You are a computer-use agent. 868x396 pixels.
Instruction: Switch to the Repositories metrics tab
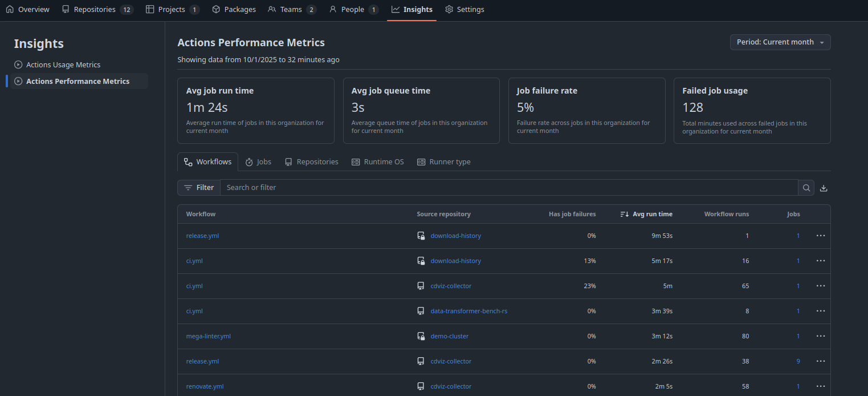[x=312, y=162]
